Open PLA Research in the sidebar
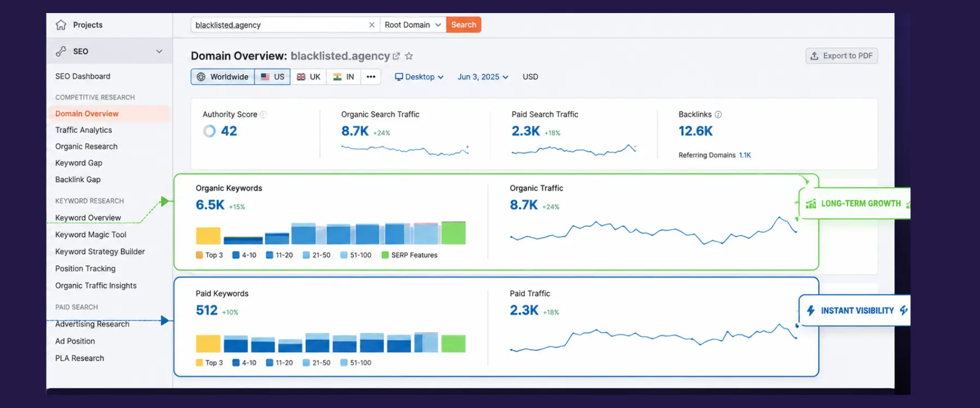 tap(79, 358)
